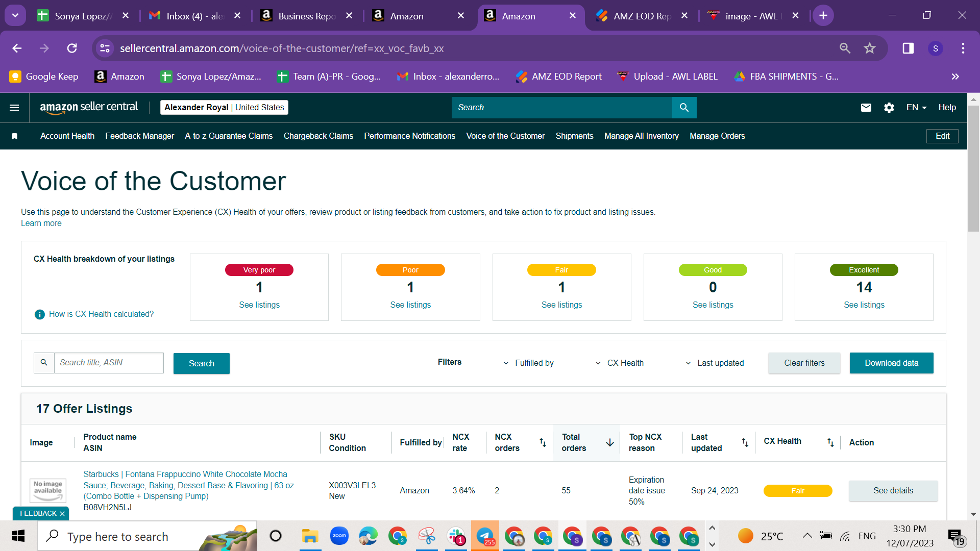Click See details for Starbucks listing
This screenshot has height=551, width=980.
(x=893, y=491)
